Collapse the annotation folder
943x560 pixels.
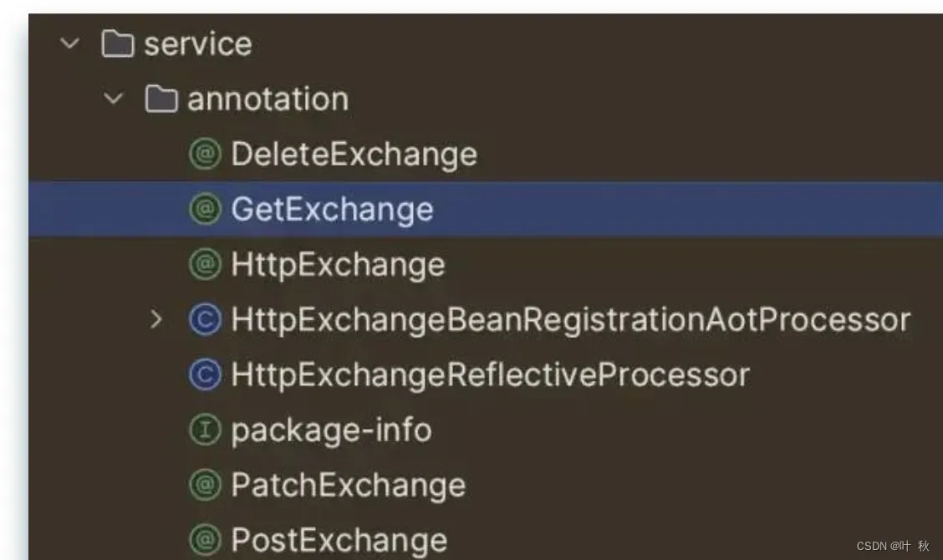[x=114, y=99]
